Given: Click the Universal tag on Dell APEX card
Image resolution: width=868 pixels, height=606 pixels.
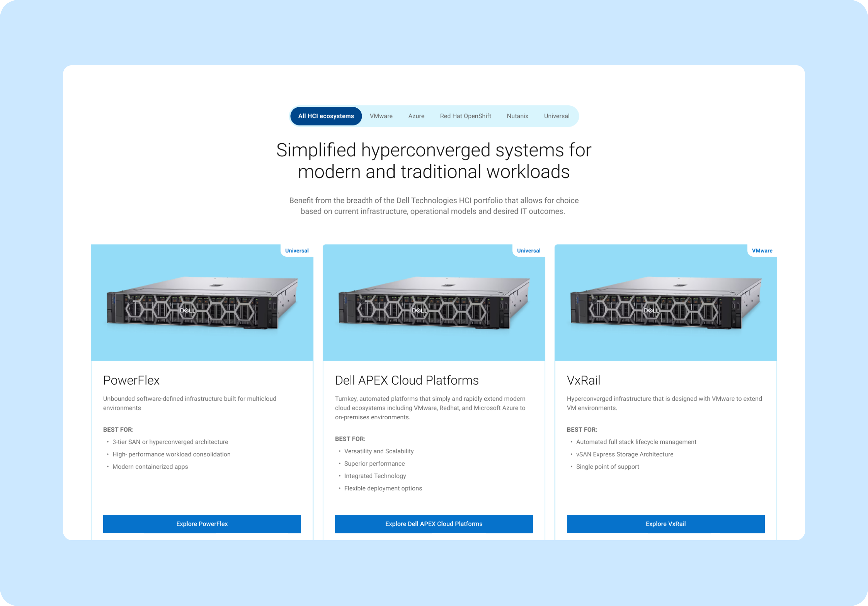Looking at the screenshot, I should 529,250.
